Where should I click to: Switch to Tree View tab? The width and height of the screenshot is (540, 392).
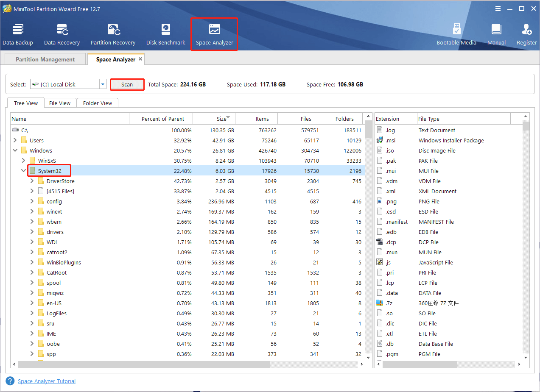tap(26, 103)
